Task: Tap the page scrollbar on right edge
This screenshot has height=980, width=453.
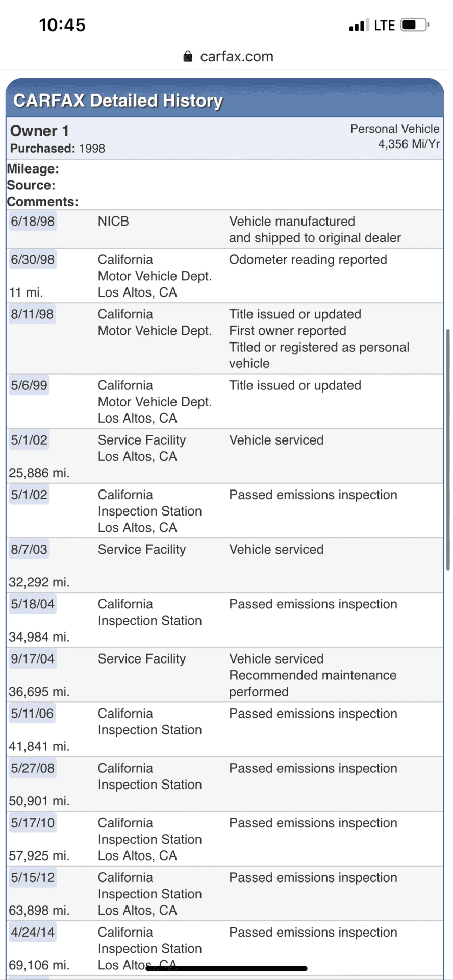Action: (448, 450)
